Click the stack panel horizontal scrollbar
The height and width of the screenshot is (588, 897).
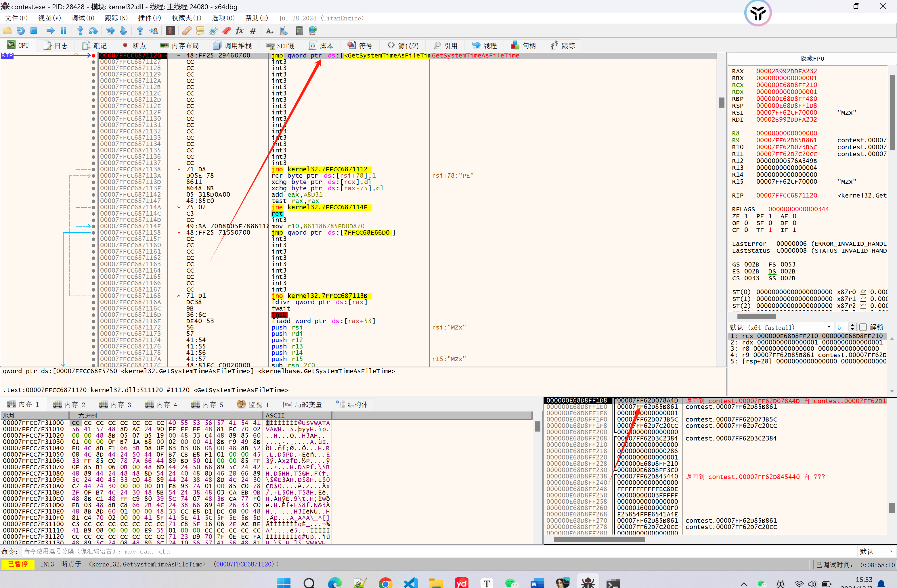point(599,540)
